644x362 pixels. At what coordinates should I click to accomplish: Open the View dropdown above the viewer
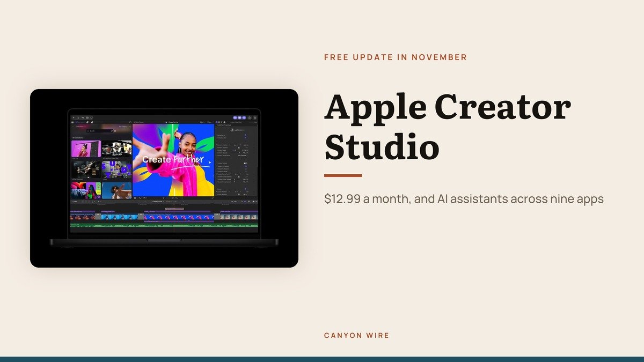(210, 122)
